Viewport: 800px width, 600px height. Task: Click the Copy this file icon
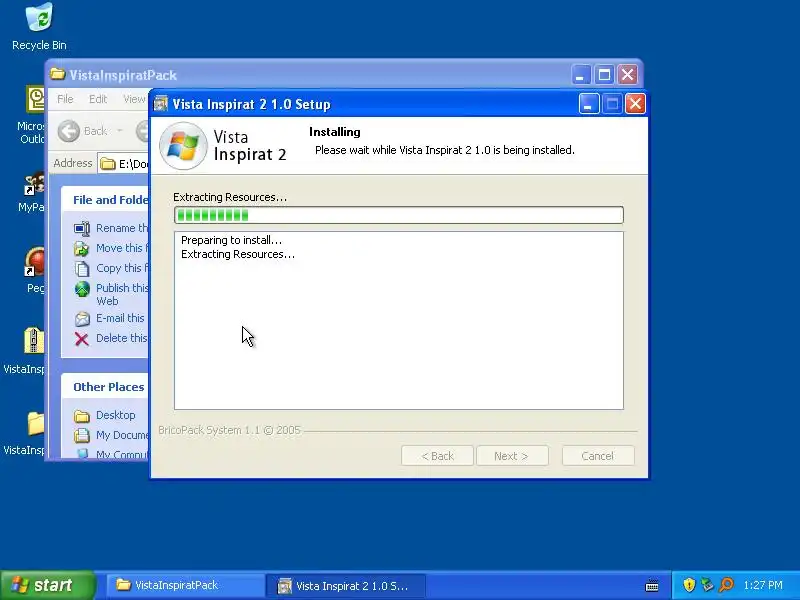[82, 268]
